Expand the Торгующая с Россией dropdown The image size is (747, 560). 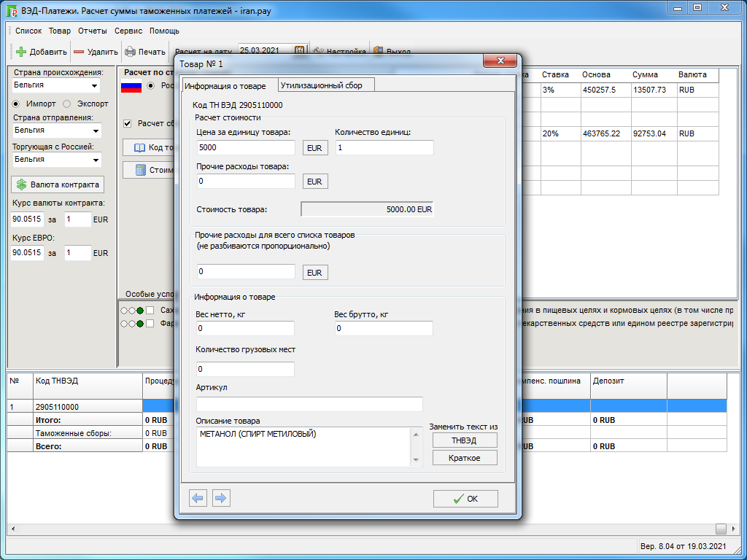coord(95,160)
